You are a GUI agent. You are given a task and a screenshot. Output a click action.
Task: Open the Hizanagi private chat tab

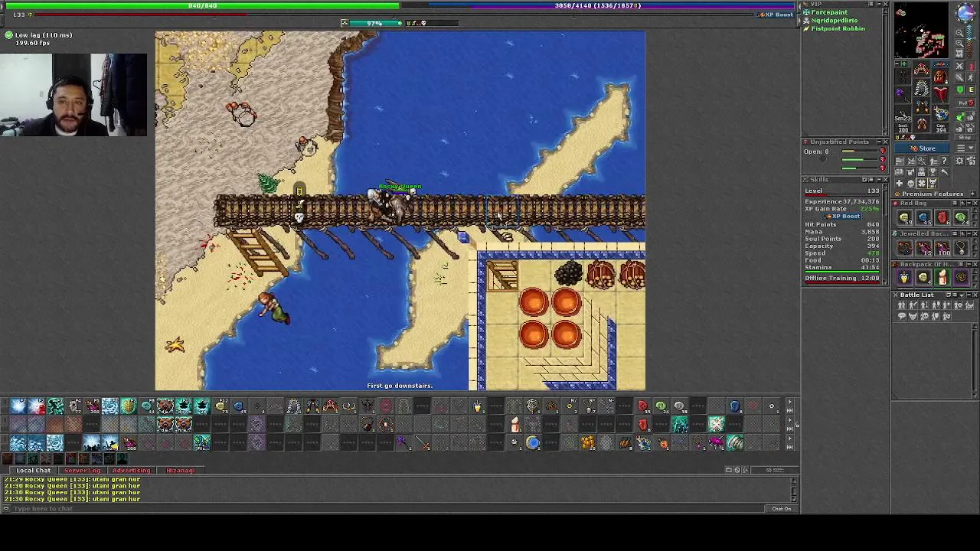[181, 470]
